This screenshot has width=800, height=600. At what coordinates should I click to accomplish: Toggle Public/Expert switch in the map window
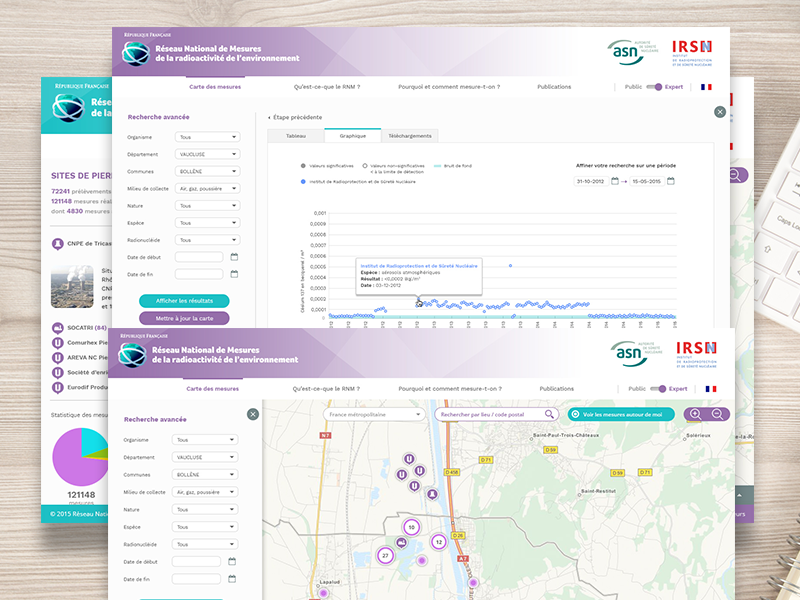pyautogui.click(x=658, y=388)
